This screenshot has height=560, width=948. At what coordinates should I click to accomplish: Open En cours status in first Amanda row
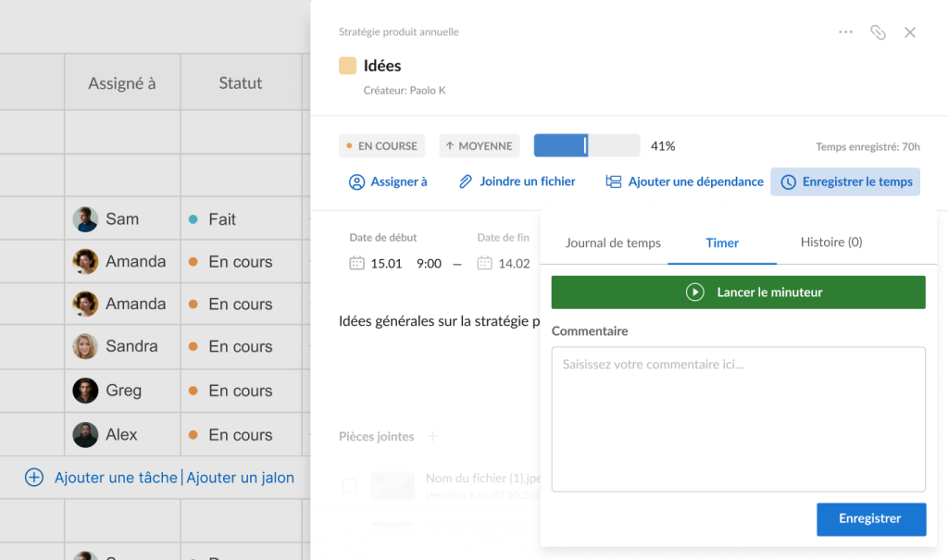[231, 262]
